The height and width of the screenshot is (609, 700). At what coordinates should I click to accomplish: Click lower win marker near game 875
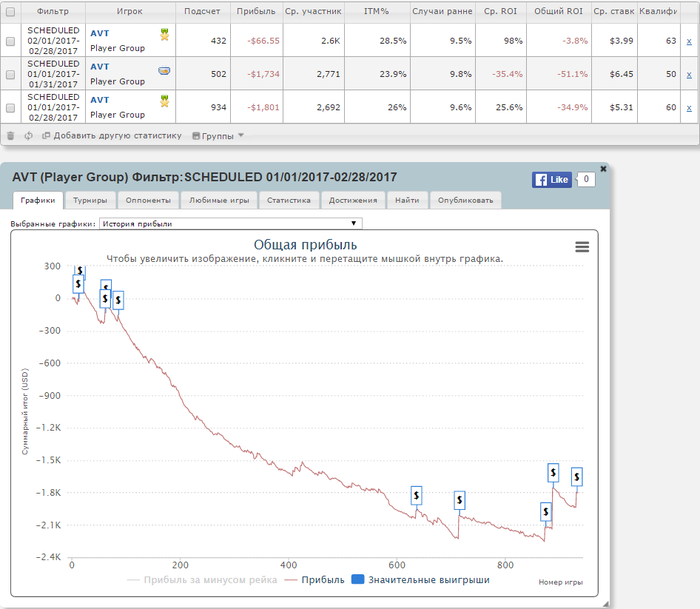[x=546, y=512]
